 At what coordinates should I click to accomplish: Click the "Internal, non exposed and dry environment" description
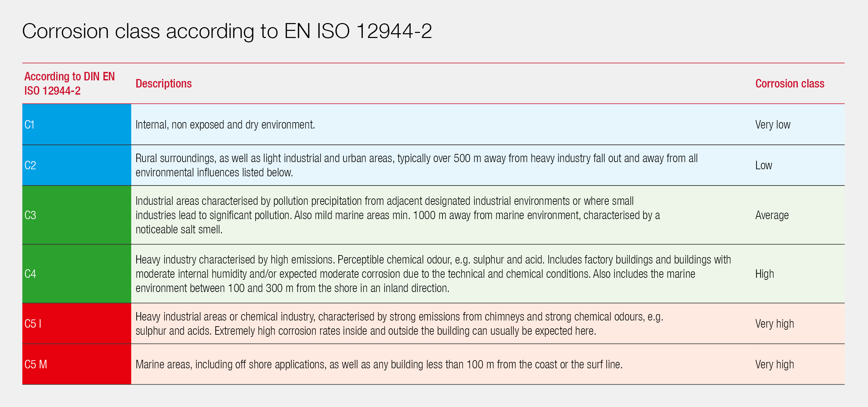click(x=225, y=125)
